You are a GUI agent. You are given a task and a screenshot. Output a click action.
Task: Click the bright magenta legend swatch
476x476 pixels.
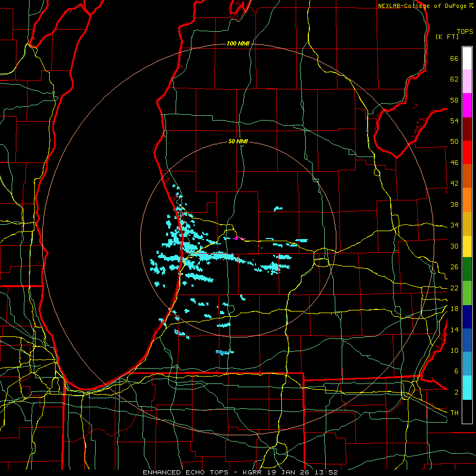pos(467,105)
